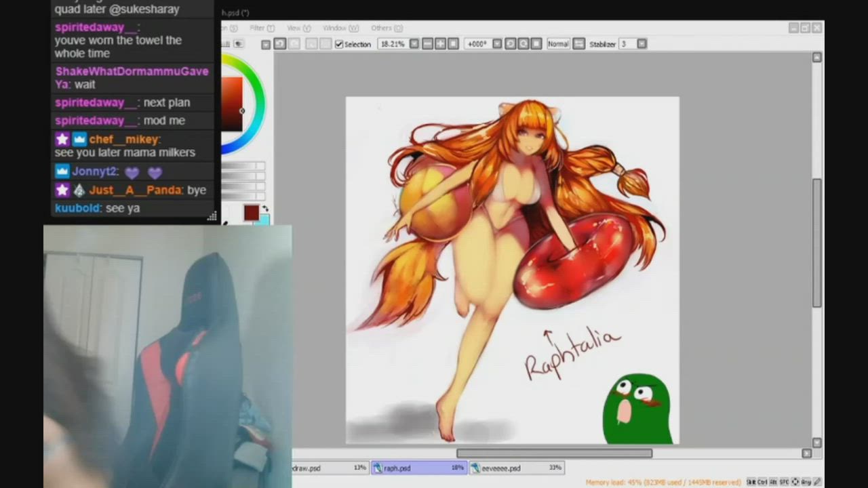Click the scroll-up arrow of vertical scrollbar
The width and height of the screenshot is (868, 488).
pyautogui.click(x=817, y=58)
